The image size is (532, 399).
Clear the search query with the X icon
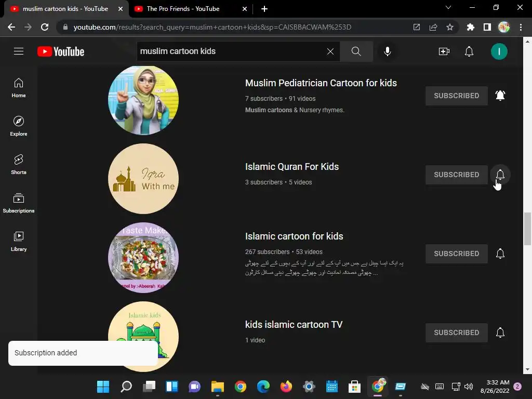click(x=330, y=51)
